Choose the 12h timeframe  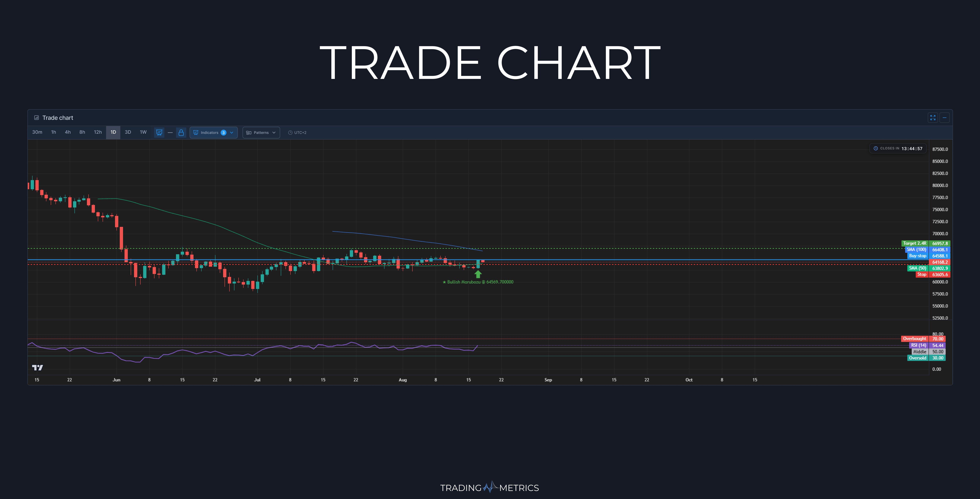point(98,132)
